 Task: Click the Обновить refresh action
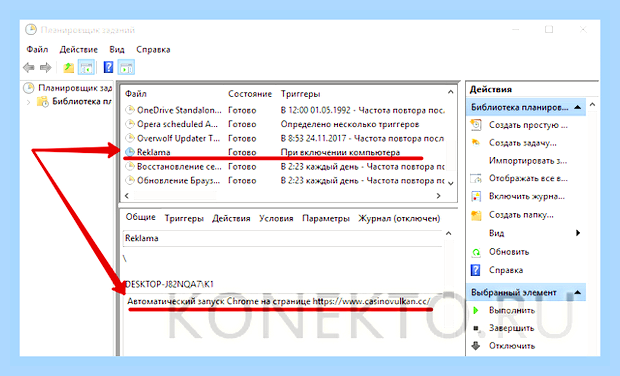pyautogui.click(x=508, y=252)
